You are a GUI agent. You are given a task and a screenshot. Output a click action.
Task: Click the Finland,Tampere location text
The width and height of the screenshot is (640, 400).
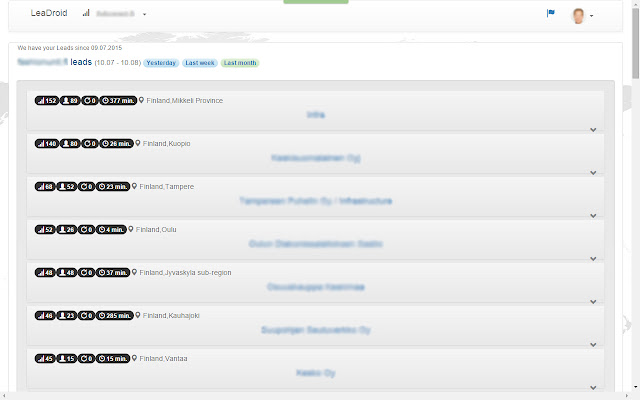(x=167, y=187)
